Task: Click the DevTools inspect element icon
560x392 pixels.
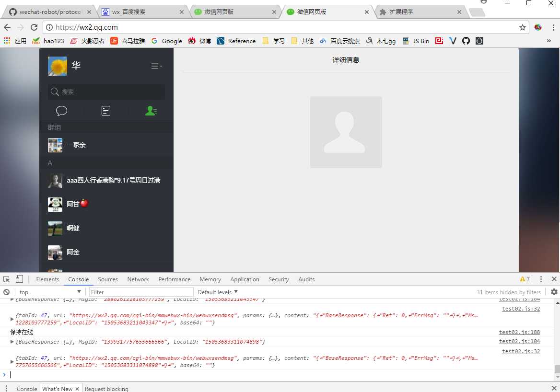Action: coord(6,279)
